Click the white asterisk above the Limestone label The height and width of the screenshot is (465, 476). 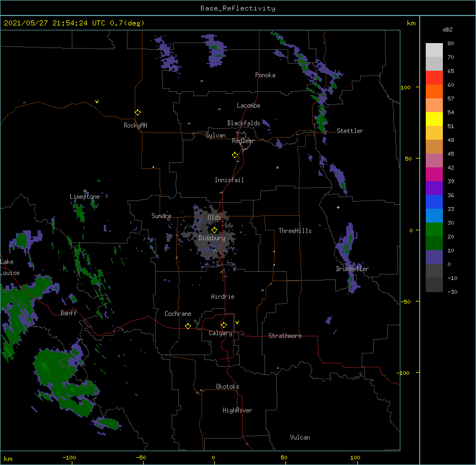pos(85,191)
